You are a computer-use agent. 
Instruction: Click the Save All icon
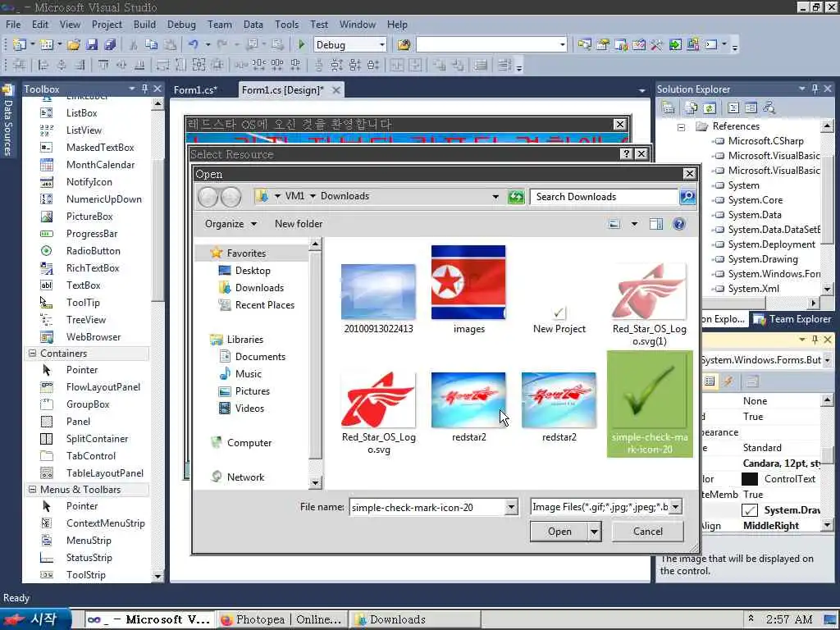(110, 44)
